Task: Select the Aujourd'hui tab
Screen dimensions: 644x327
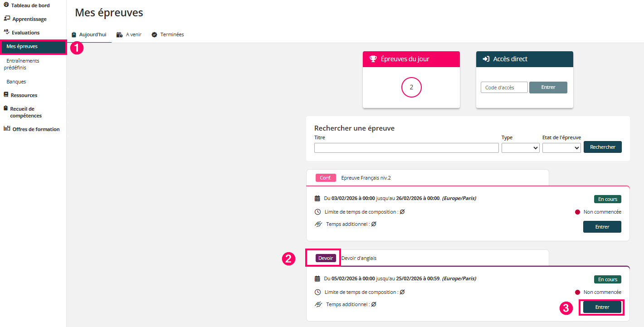Action: (89, 34)
